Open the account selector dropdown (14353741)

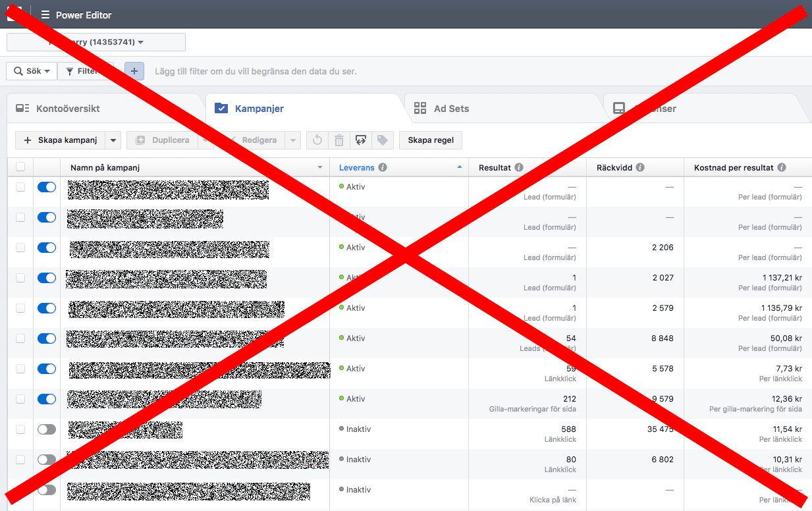point(96,42)
